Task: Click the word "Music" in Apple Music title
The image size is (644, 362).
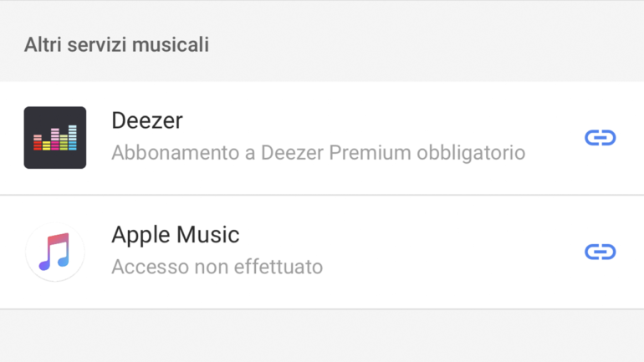Action: (207, 235)
